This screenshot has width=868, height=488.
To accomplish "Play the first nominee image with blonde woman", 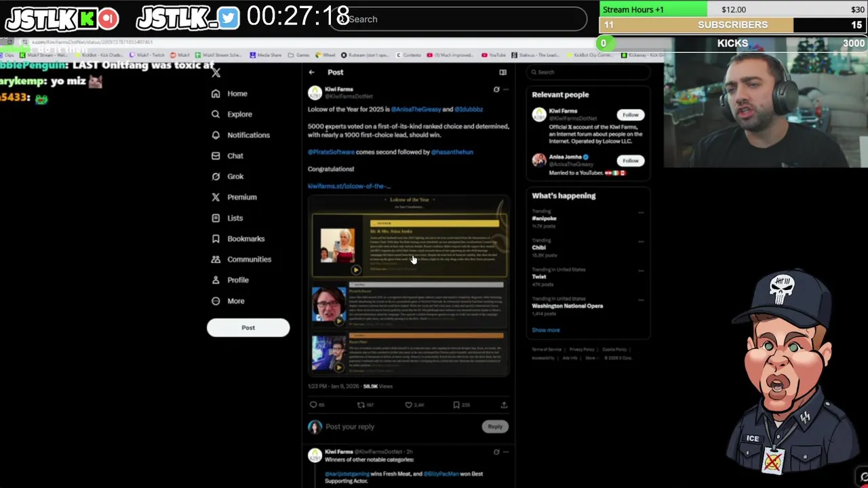I will pyautogui.click(x=355, y=270).
